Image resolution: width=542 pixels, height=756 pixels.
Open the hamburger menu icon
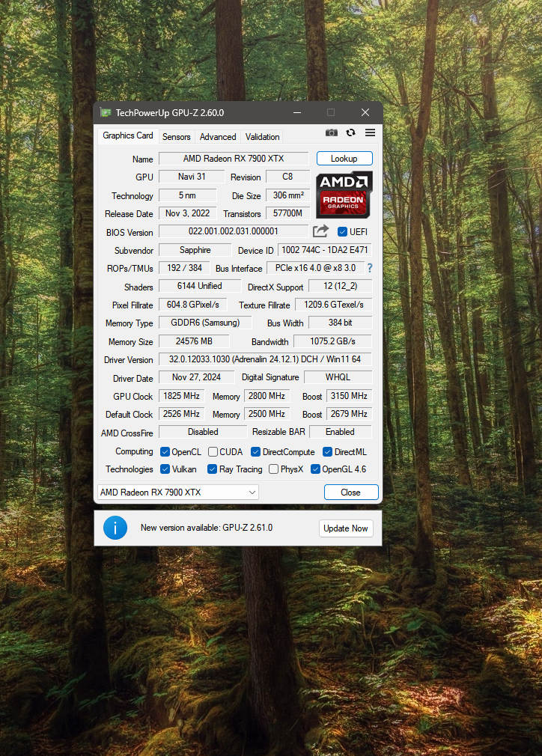coord(370,132)
